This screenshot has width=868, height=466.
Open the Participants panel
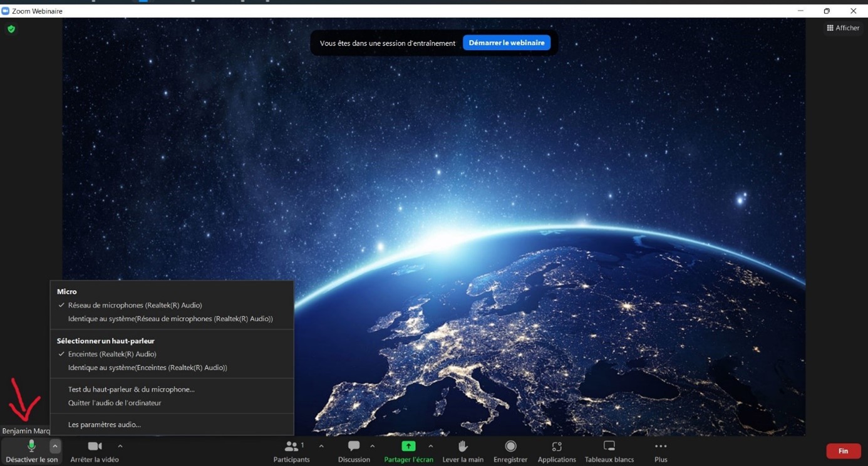291,451
